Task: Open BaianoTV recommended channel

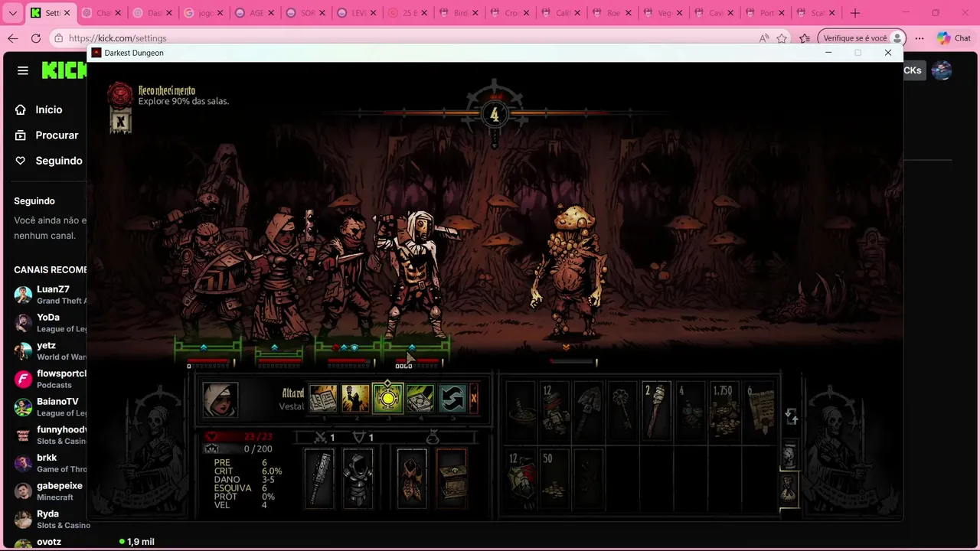Action: click(50, 407)
